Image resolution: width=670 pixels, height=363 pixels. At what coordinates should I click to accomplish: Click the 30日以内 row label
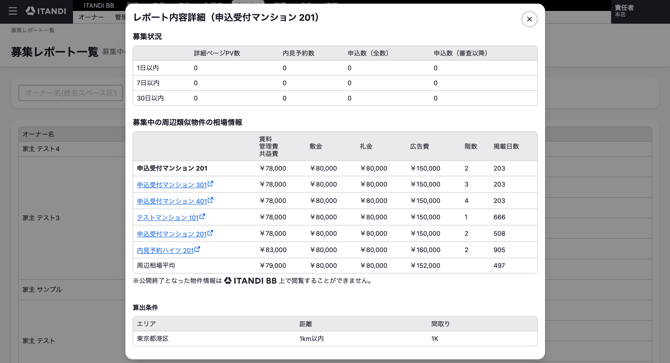point(150,98)
